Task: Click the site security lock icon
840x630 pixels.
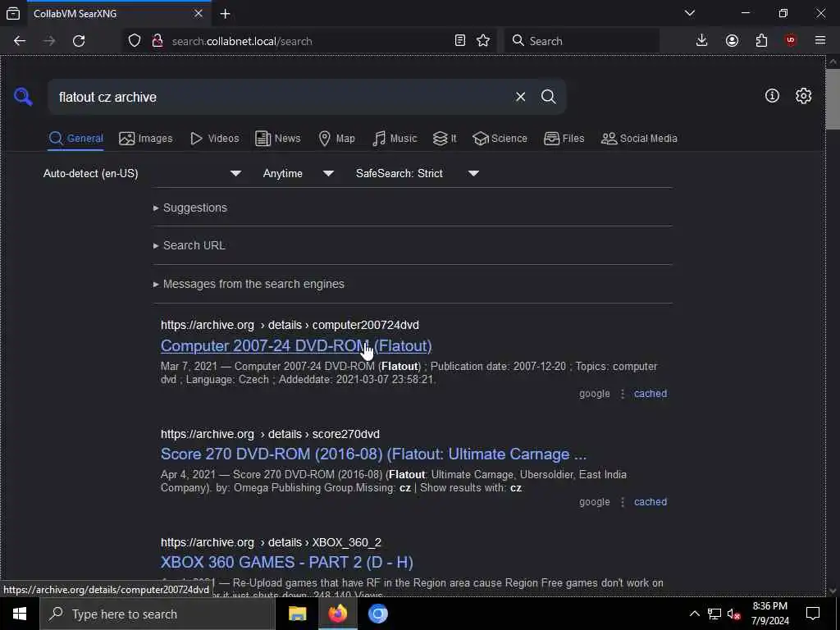Action: click(x=157, y=41)
